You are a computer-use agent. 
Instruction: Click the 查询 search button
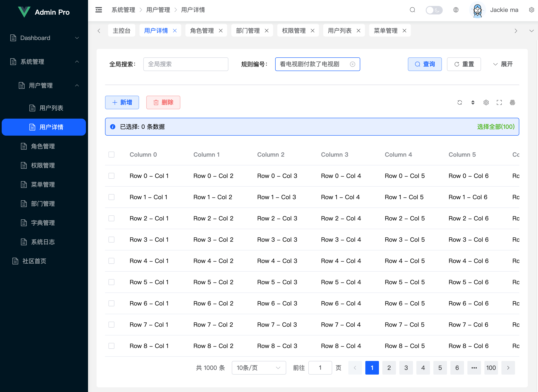[x=425, y=64]
